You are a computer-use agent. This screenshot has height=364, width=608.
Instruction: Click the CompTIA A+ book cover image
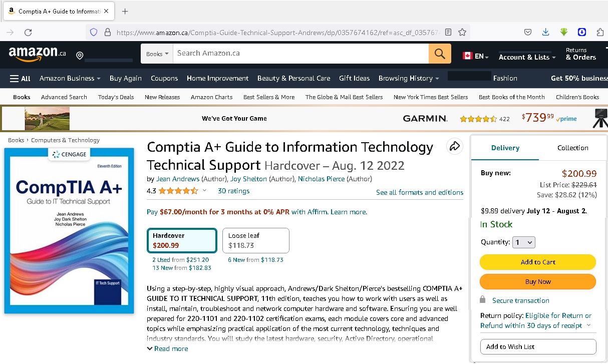tap(69, 230)
